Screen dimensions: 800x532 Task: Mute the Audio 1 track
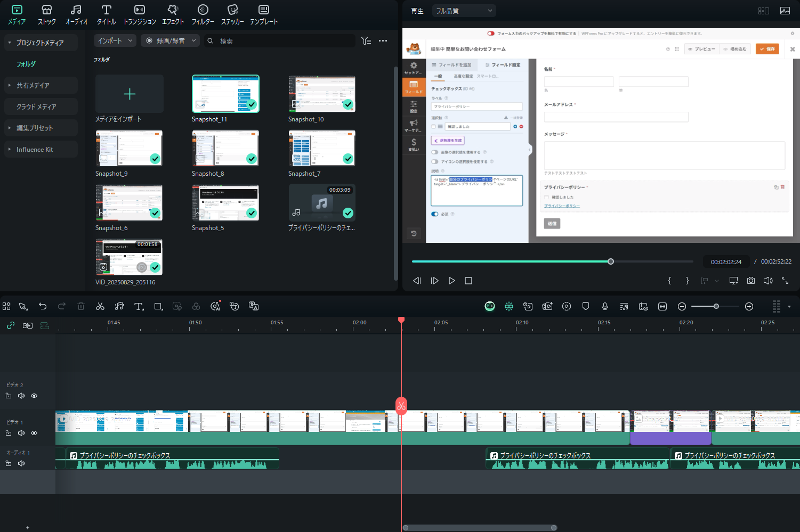[x=21, y=463]
